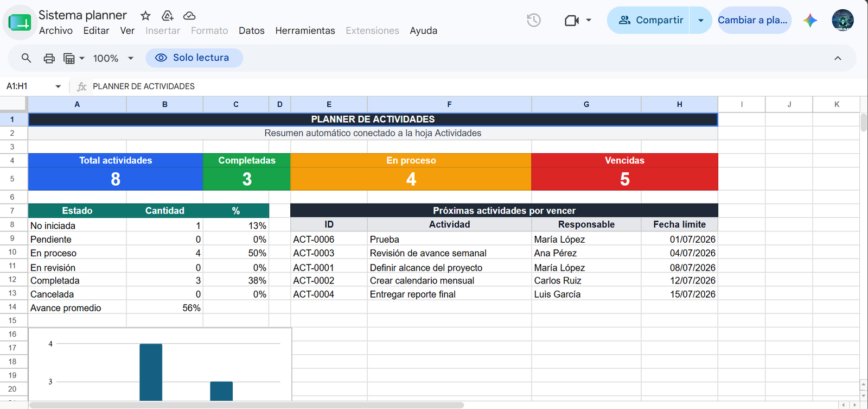Open the greyed Formato menu
Screen dimensions: 868x409
tap(209, 31)
